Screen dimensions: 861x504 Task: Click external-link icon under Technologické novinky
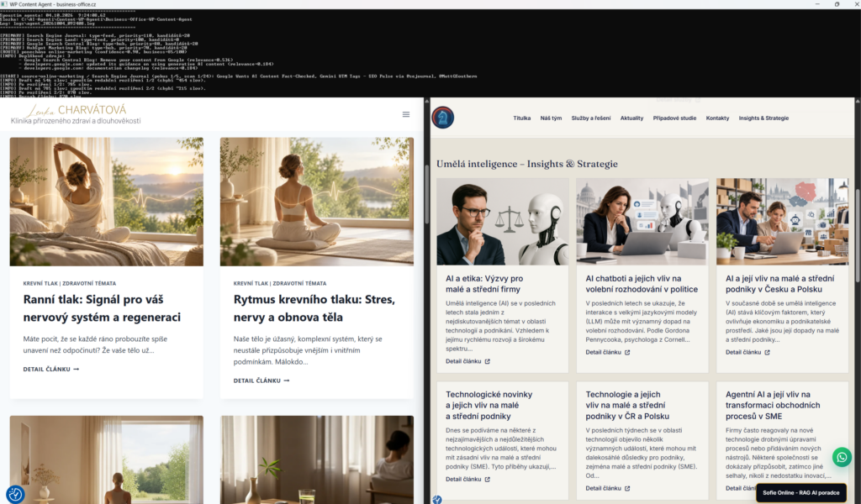point(487,480)
